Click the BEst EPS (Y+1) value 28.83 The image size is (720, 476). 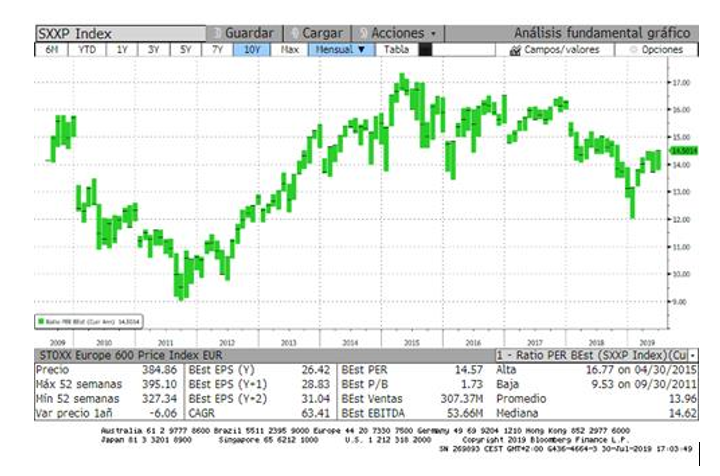point(315,384)
